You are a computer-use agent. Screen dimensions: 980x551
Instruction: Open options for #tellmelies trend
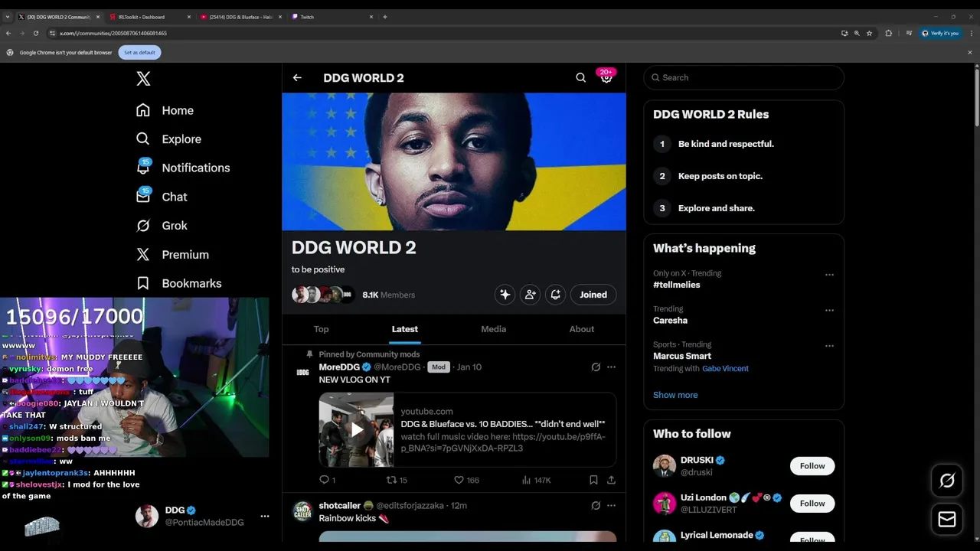[829, 275]
